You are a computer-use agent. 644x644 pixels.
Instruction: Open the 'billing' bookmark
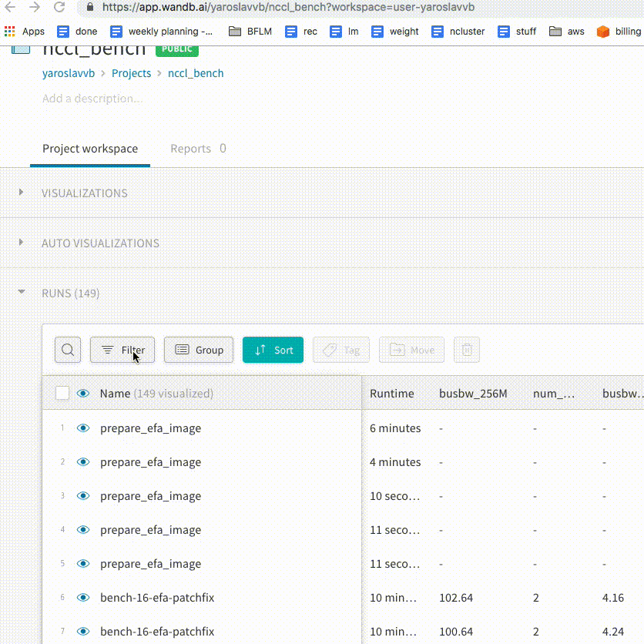[x=619, y=32]
